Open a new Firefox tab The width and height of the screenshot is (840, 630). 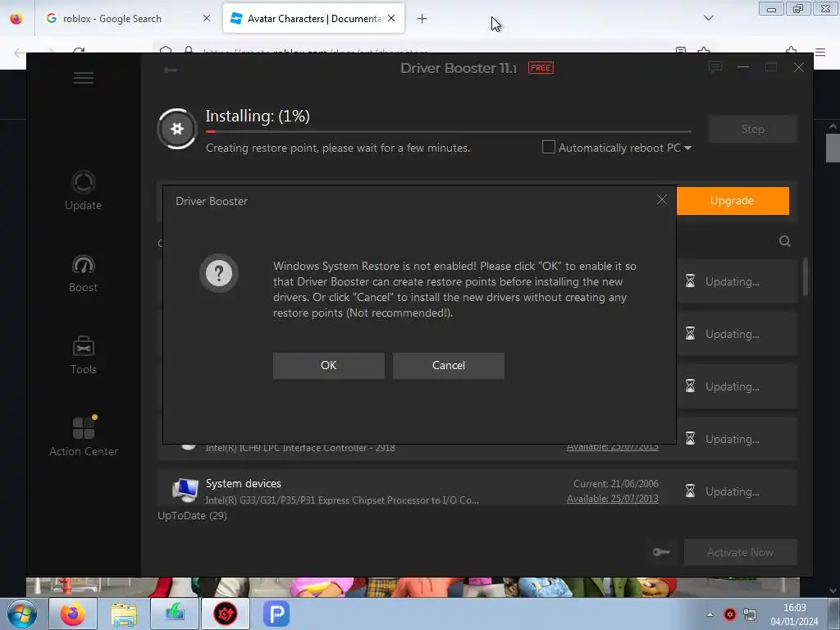tap(422, 19)
